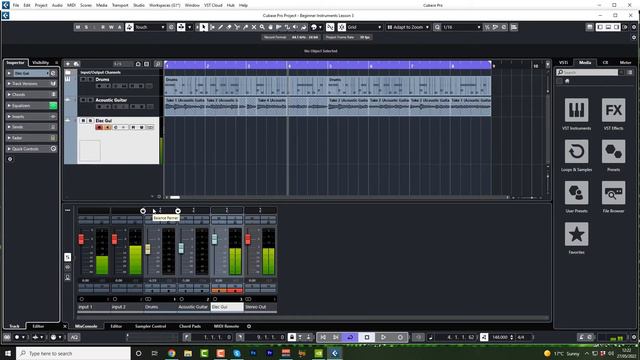Open the Transport menu
This screenshot has height=360, width=640.
[x=120, y=5]
